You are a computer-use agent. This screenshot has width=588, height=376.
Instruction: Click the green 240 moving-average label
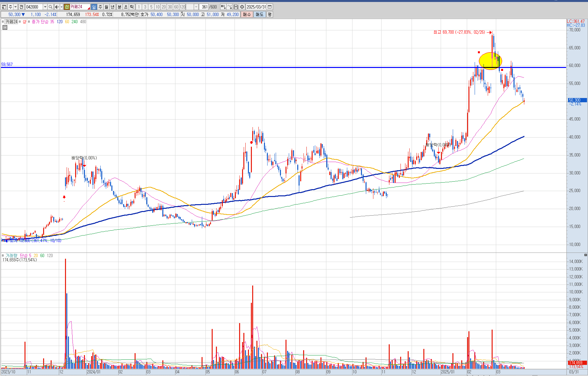(74, 22)
